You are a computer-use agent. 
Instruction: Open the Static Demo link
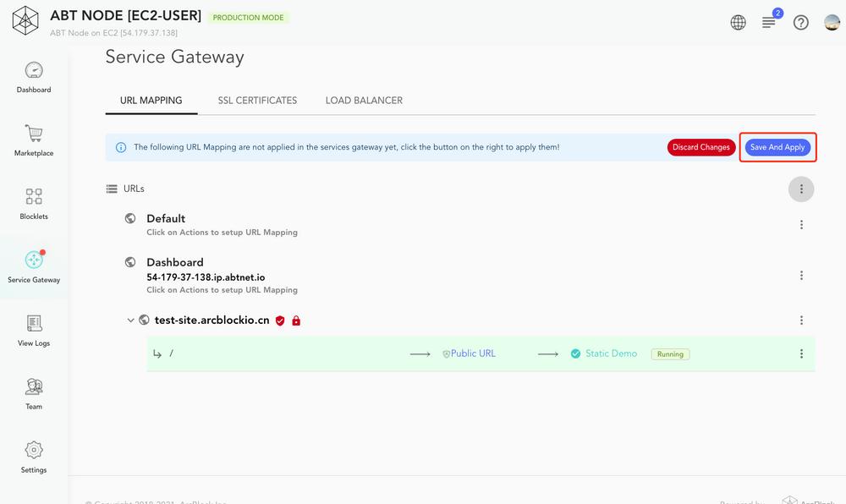click(612, 353)
